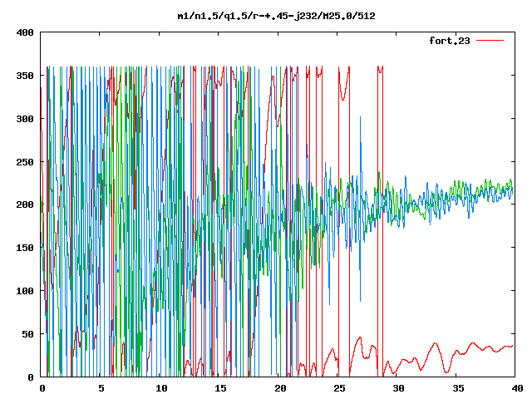
Task: Click the x-axis label 40
Action: tap(517, 388)
